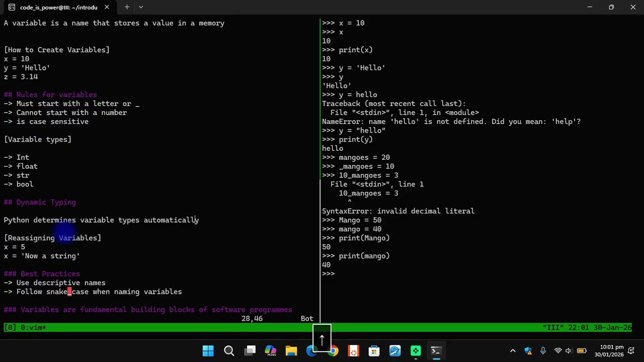The image size is (644, 362).
Task: Click the speaker volume tray icon
Action: click(569, 351)
